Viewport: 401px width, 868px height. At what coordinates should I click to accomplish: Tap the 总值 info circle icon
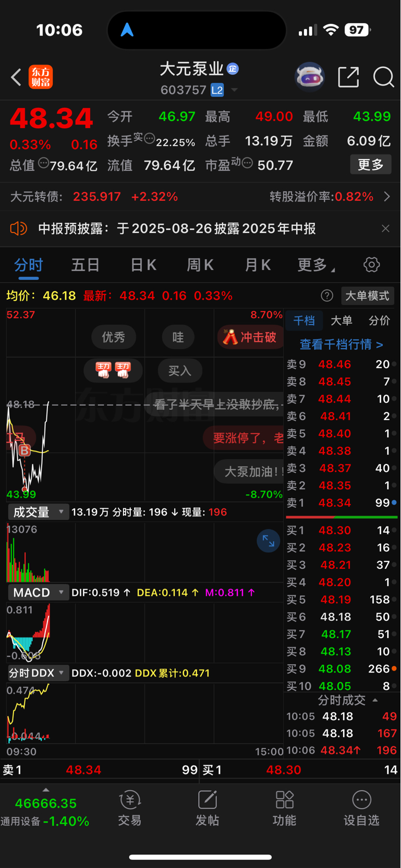43,163
